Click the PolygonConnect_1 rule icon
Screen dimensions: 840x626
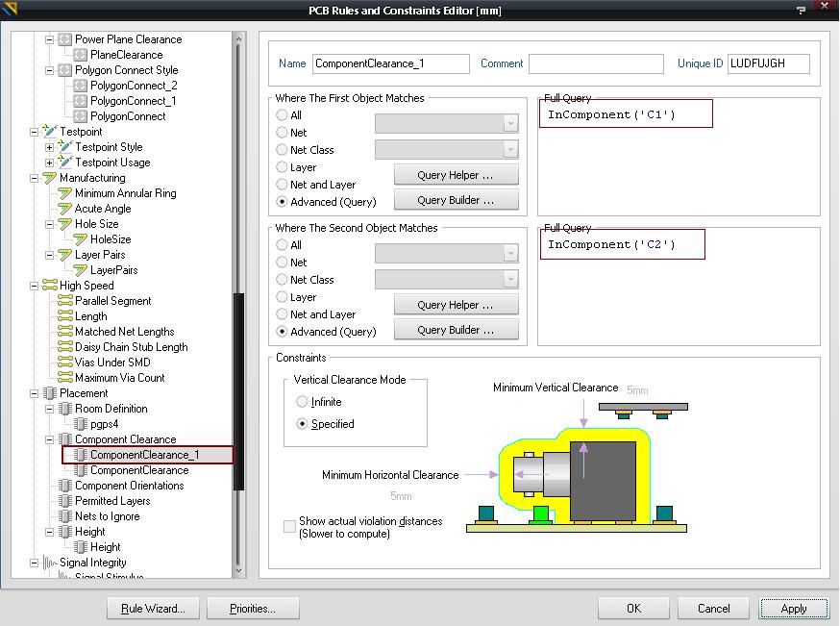click(81, 101)
